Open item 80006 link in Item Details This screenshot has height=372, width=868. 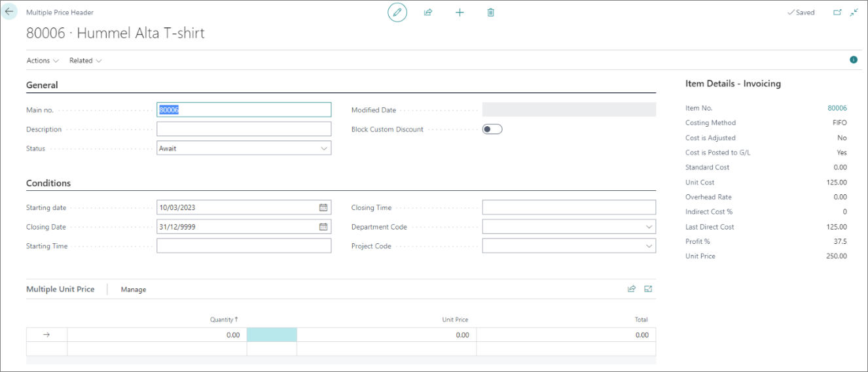click(x=837, y=108)
